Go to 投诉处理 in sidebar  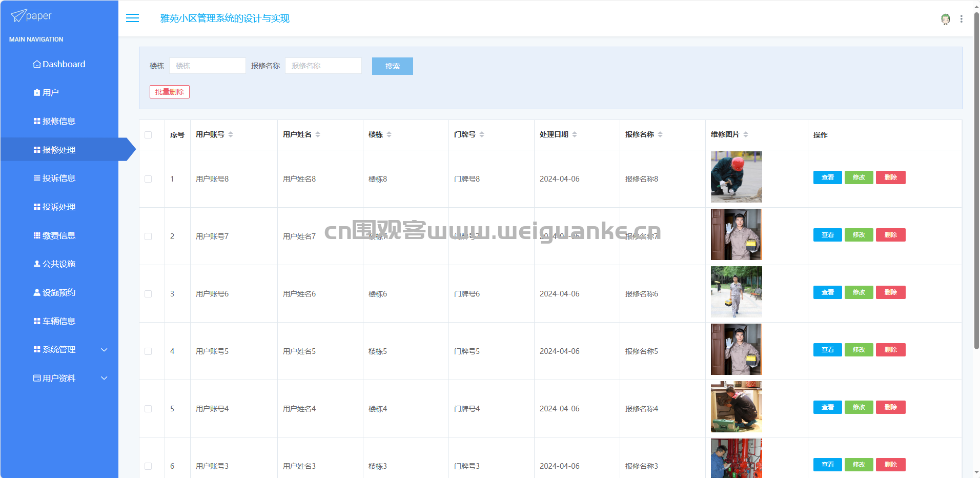pyautogui.click(x=59, y=207)
